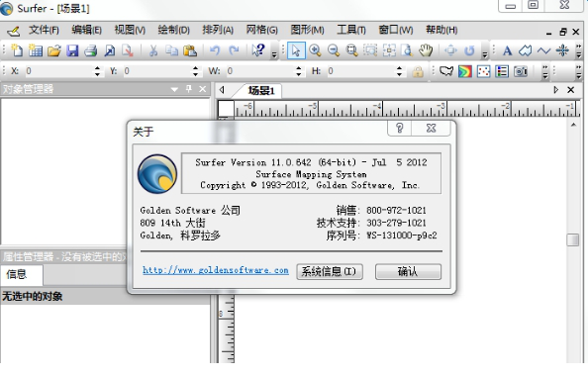Undo the last action
Image resolution: width=588 pixels, height=377 pixels.
pyautogui.click(x=215, y=50)
